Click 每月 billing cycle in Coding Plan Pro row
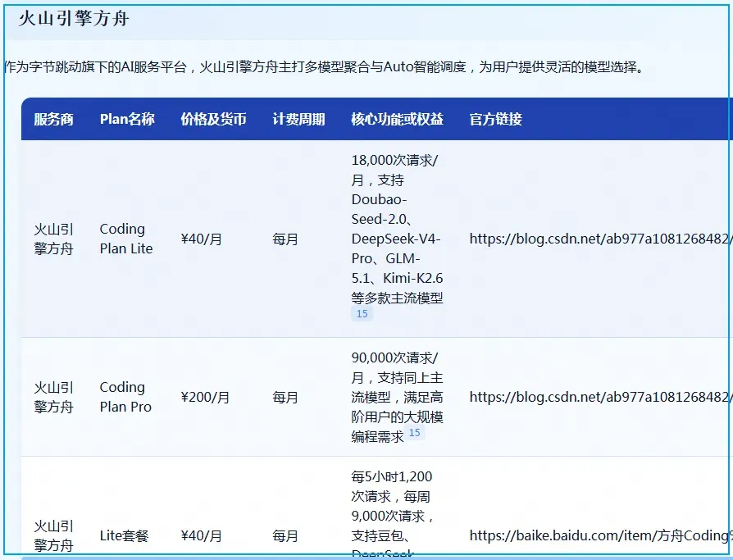Viewport: 733px width, 560px height. (x=285, y=398)
